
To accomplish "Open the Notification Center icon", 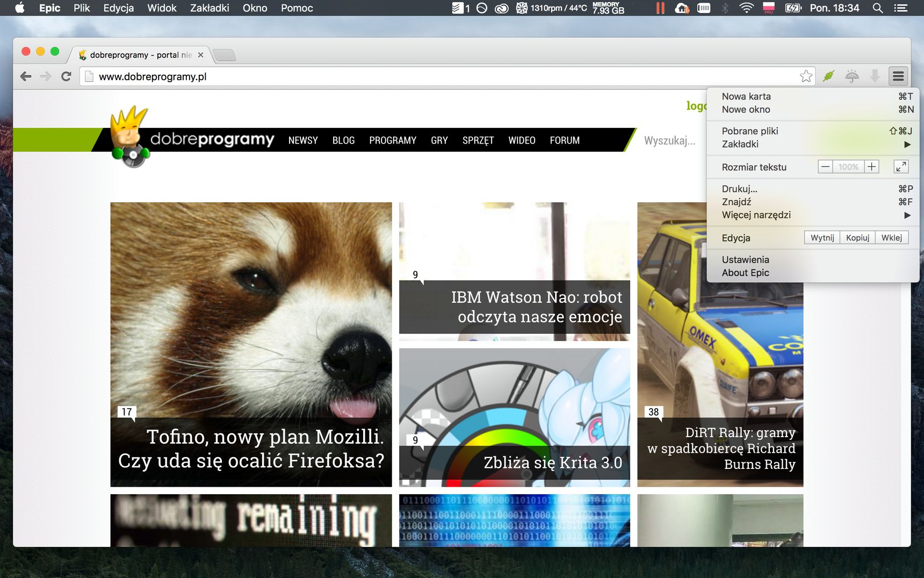I will tap(901, 8).
